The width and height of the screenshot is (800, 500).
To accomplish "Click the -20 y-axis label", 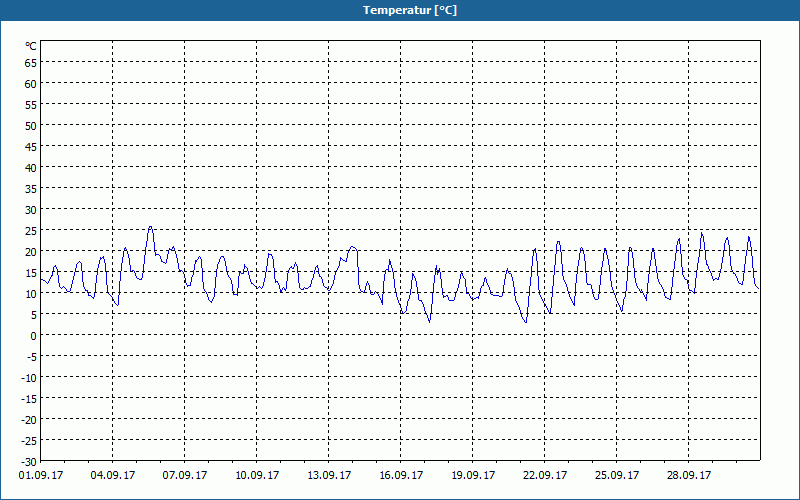I will tap(29, 419).
